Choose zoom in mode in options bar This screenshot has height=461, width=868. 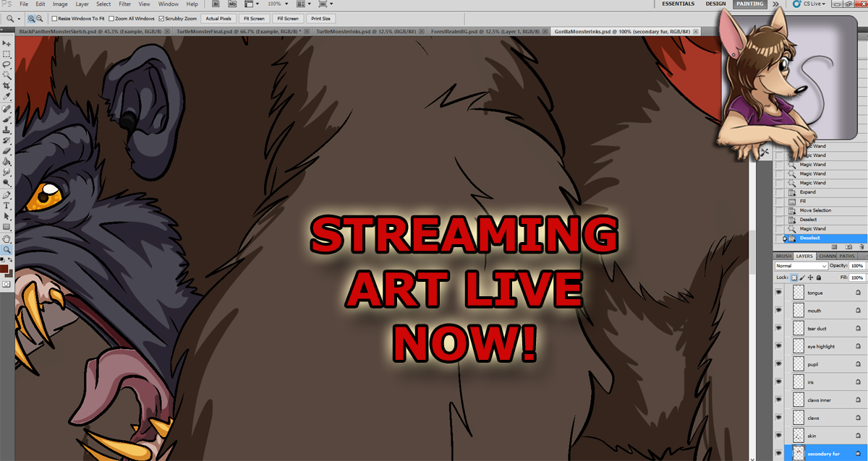click(x=32, y=18)
